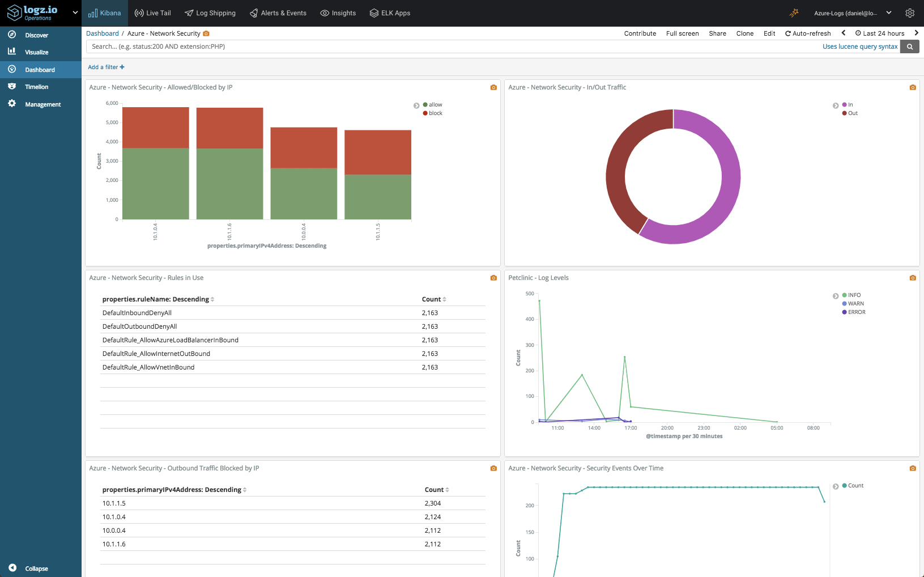Click the plus icon to add filter
Image resolution: width=924 pixels, height=577 pixels.
[122, 67]
